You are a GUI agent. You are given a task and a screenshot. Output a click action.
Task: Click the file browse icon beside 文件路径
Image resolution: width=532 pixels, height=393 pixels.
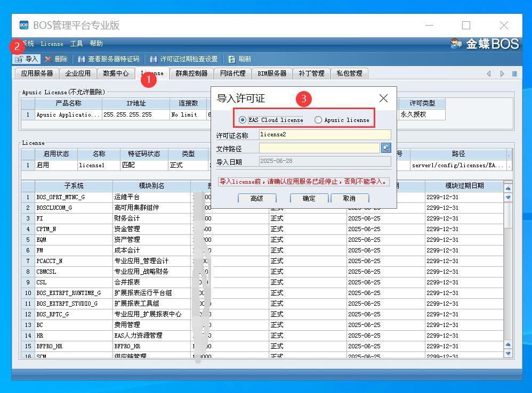click(386, 148)
